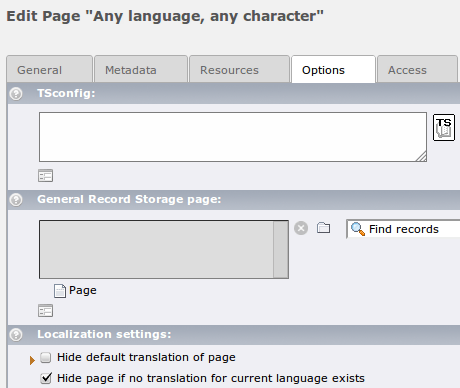Click inside the TSconfig text area

[233, 137]
